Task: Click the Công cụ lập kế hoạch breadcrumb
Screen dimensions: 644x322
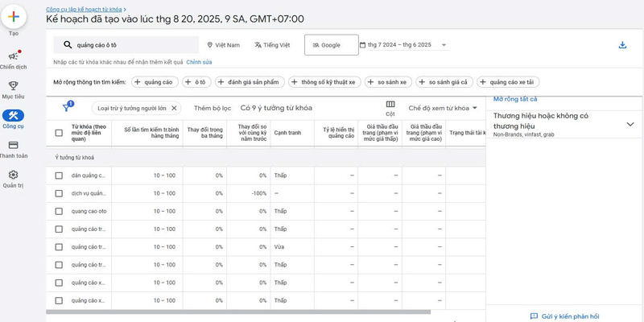Action: click(84, 8)
